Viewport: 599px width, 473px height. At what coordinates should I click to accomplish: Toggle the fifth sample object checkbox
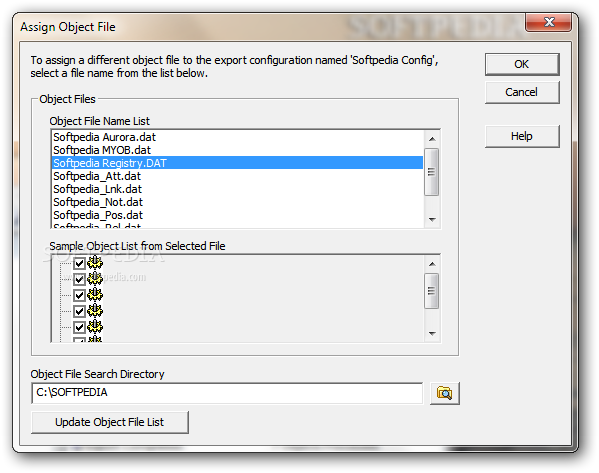point(79,327)
